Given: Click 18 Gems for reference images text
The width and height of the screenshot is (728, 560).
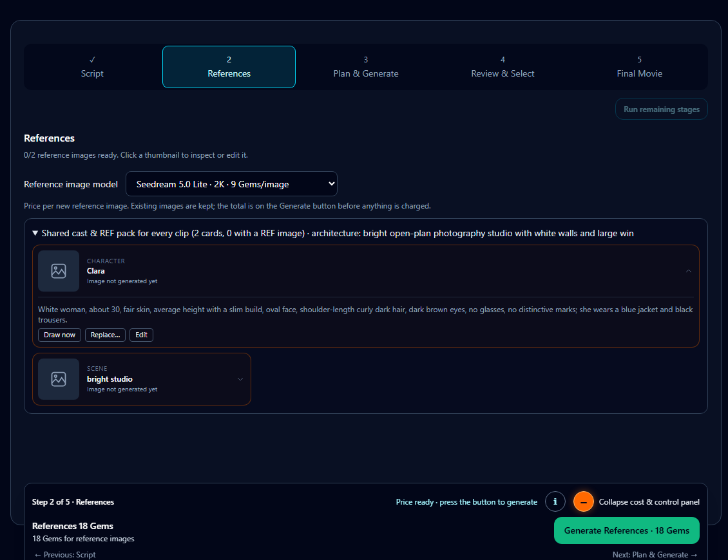Looking at the screenshot, I should 83,539.
